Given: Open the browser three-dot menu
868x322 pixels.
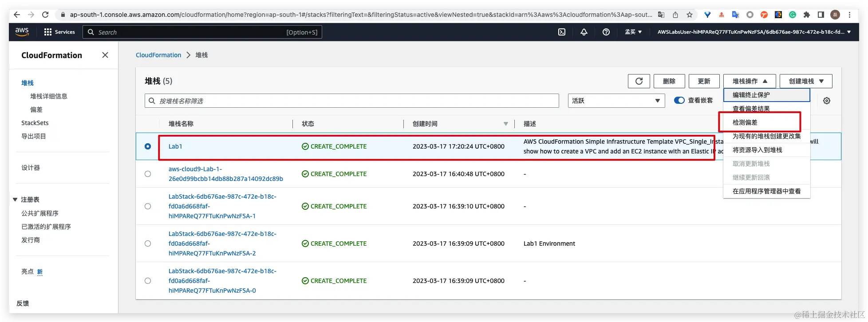Looking at the screenshot, I should click(849, 15).
